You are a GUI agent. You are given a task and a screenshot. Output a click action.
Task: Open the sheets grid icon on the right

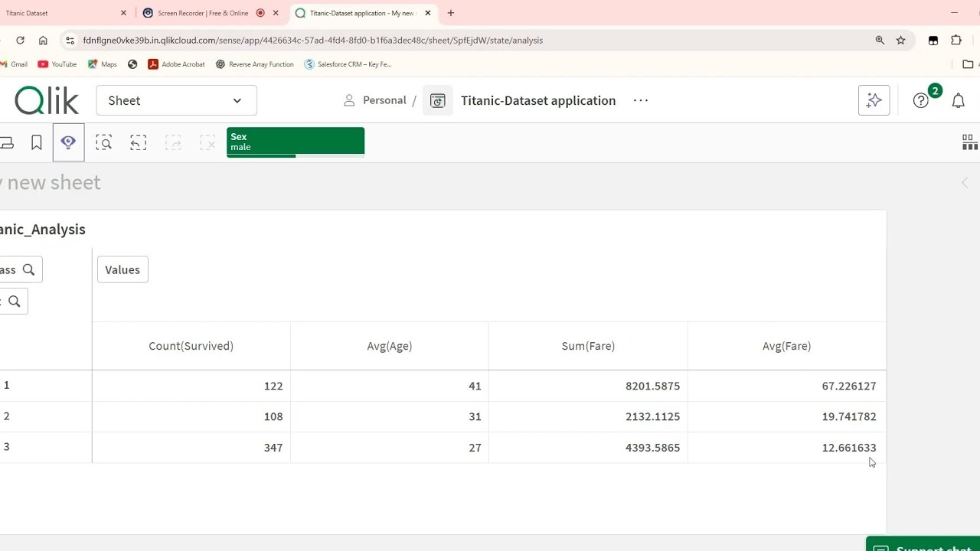coord(969,142)
